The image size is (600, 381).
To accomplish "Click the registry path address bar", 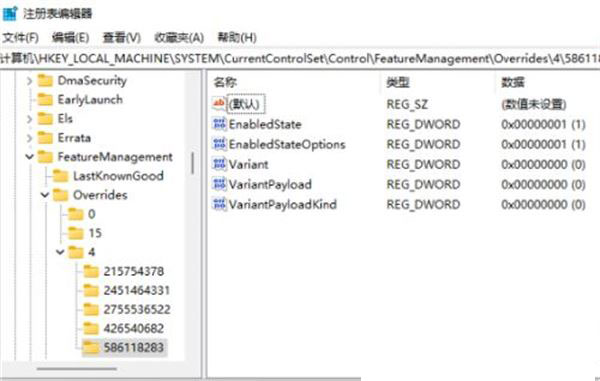I will (x=300, y=59).
